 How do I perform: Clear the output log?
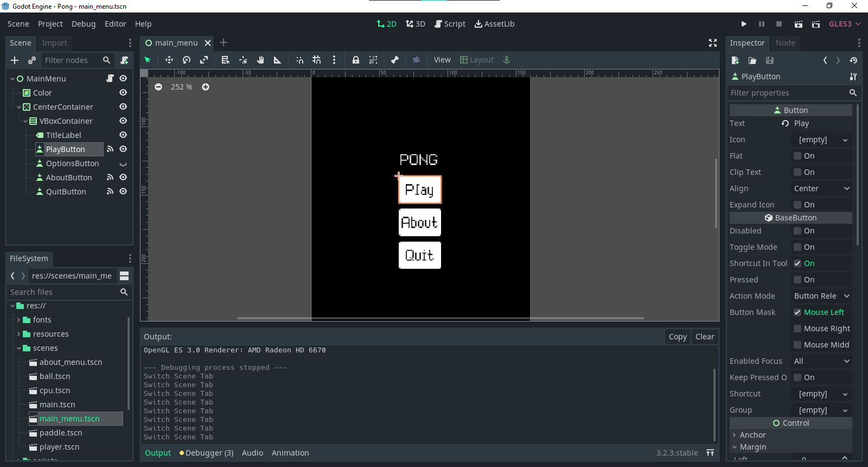[x=705, y=337]
